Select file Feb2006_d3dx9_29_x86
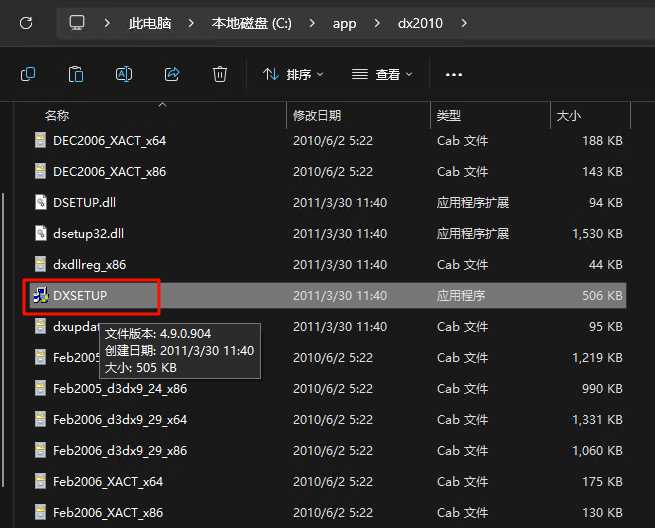This screenshot has width=655, height=528. point(120,451)
